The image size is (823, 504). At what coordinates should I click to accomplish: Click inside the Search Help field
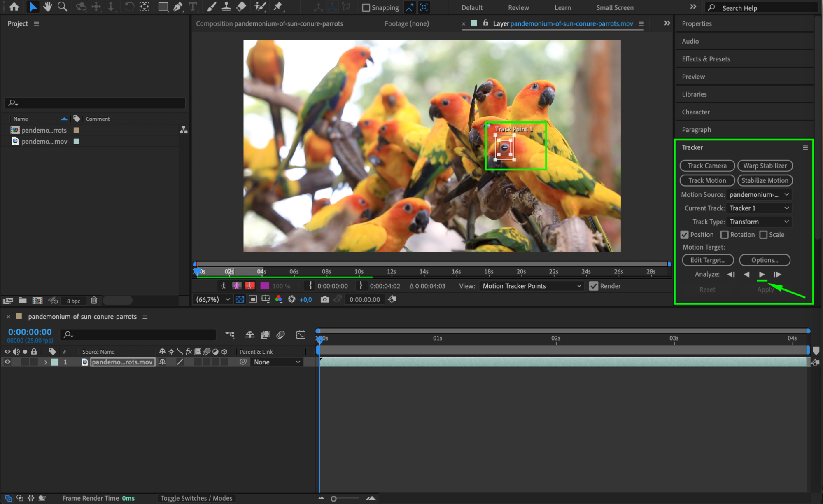(x=762, y=7)
